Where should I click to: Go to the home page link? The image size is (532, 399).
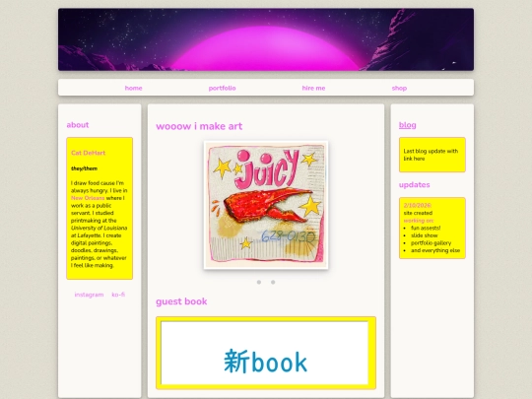pos(133,88)
